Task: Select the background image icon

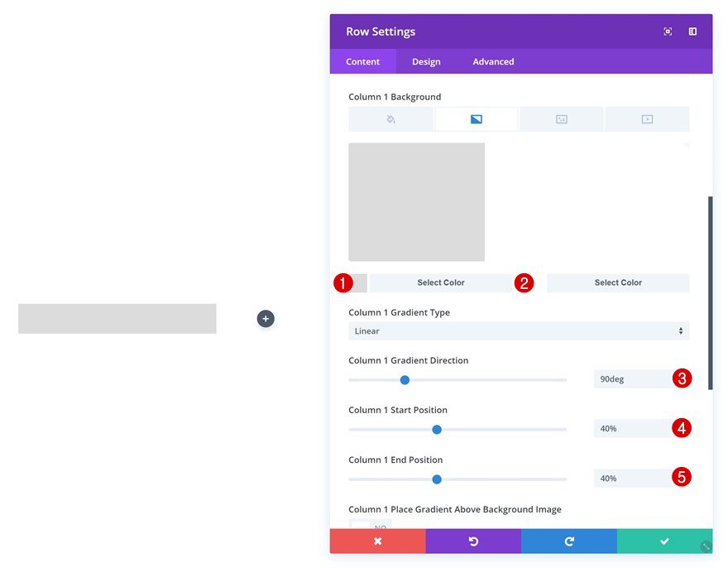Action: [561, 118]
